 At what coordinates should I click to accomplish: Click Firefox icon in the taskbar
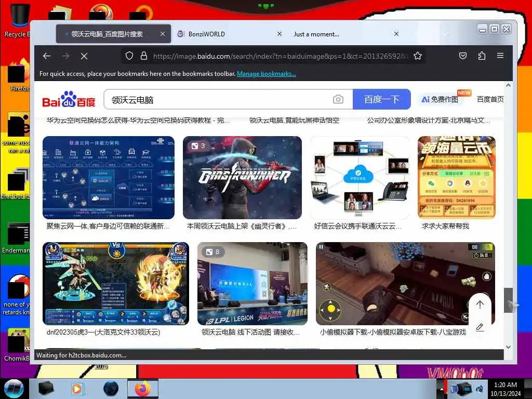pos(142,389)
